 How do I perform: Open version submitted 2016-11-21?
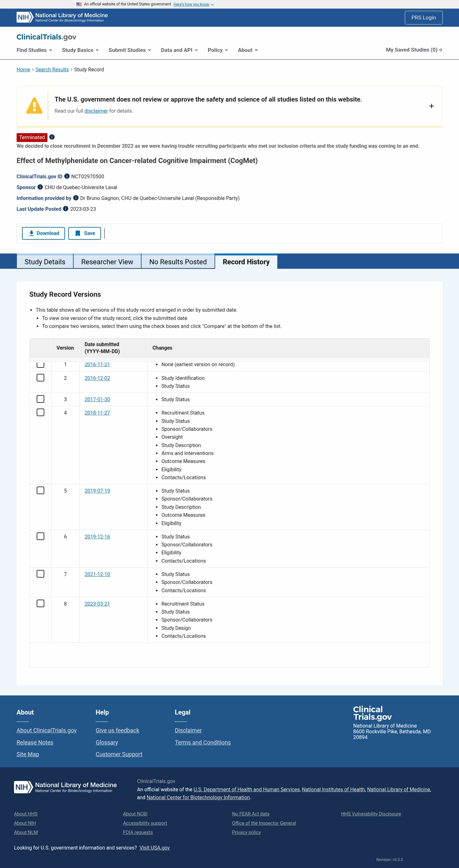pyautogui.click(x=97, y=365)
